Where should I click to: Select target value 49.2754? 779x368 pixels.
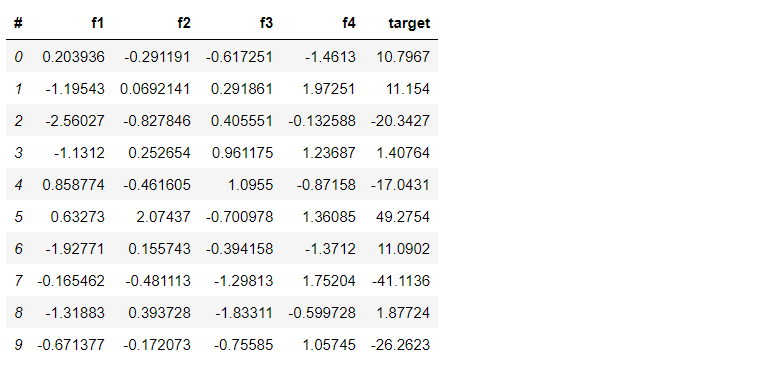tap(403, 217)
